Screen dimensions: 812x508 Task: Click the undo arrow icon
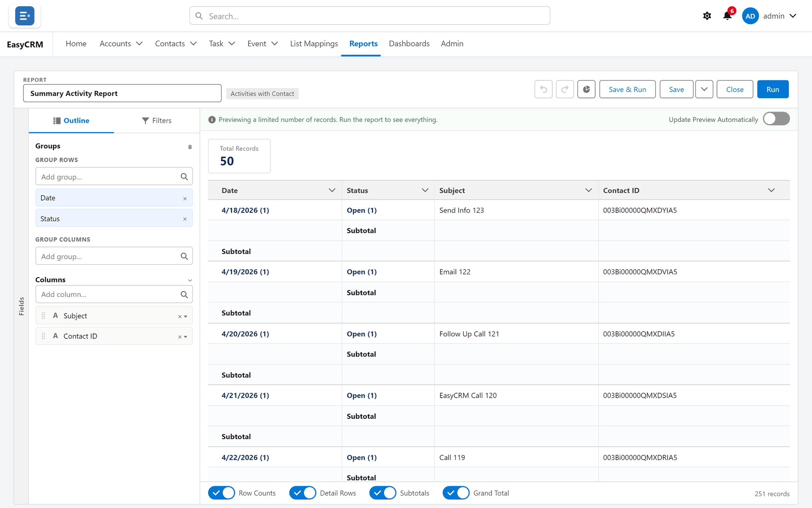click(x=543, y=89)
